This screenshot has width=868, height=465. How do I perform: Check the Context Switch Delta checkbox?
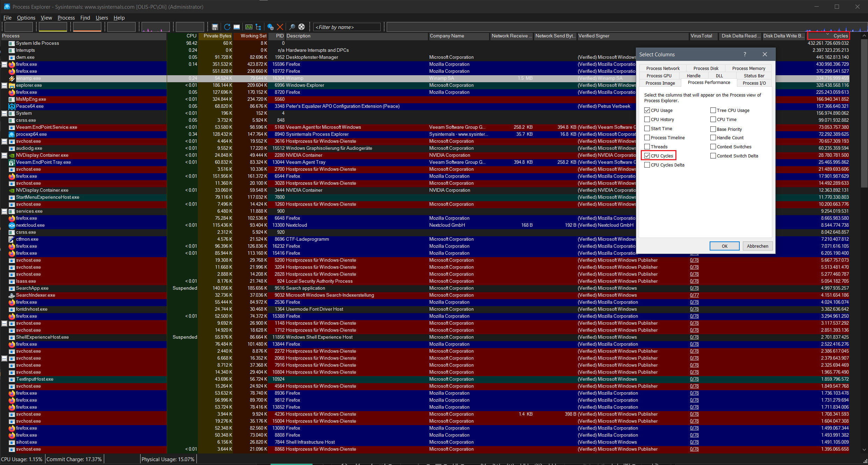coord(713,156)
